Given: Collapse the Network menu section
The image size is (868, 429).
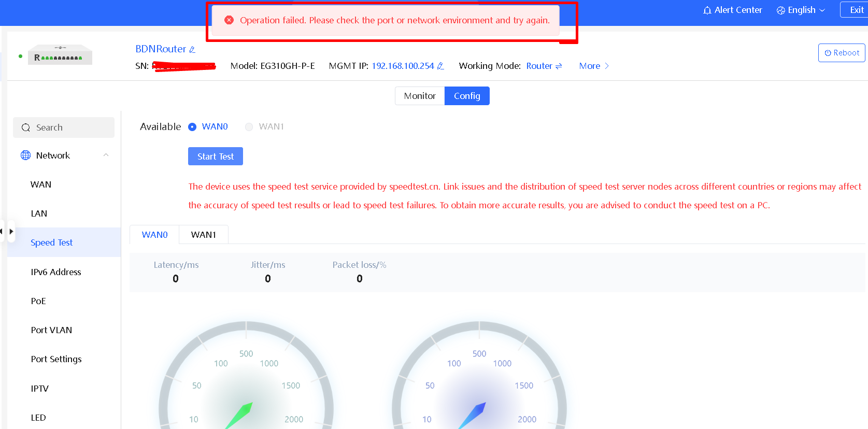Looking at the screenshot, I should click(x=106, y=155).
